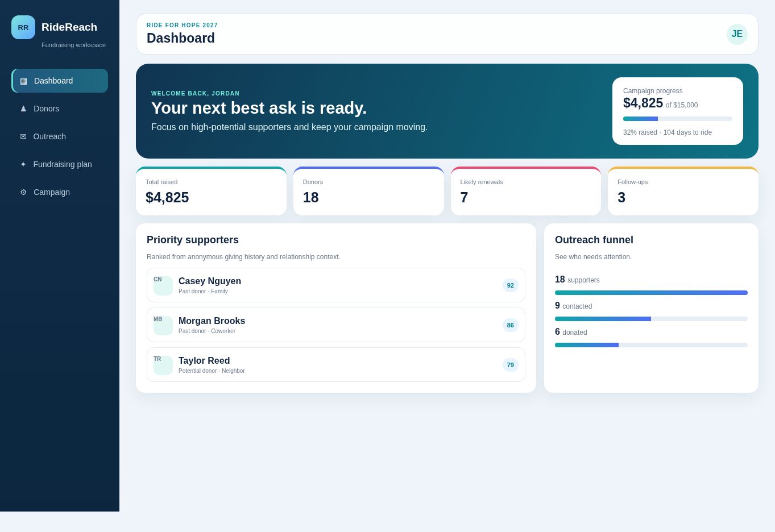Click Morgan Brooks' score badge 86
Screen dimensions: 775x532
511,325
